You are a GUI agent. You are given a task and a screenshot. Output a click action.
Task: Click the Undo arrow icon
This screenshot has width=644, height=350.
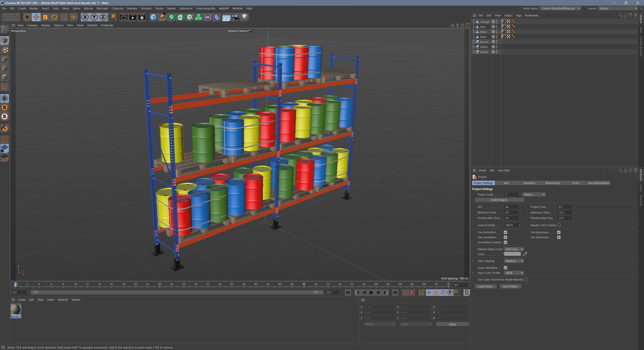(7, 17)
